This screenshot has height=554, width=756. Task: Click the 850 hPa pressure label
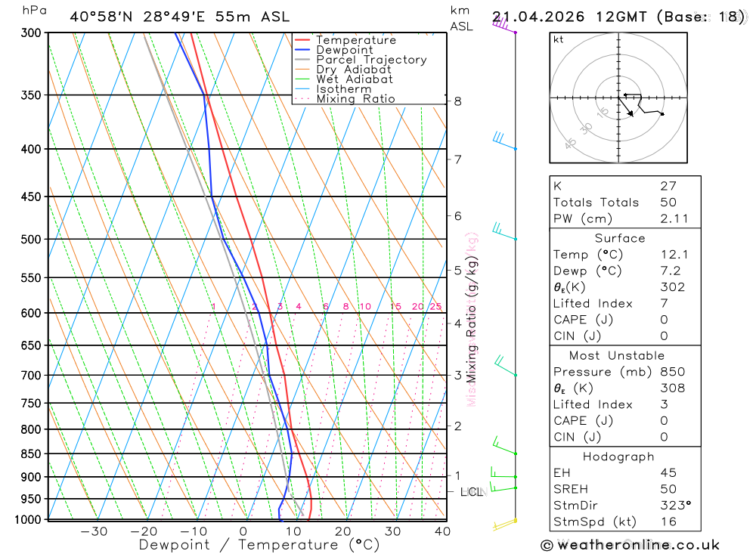(31, 453)
